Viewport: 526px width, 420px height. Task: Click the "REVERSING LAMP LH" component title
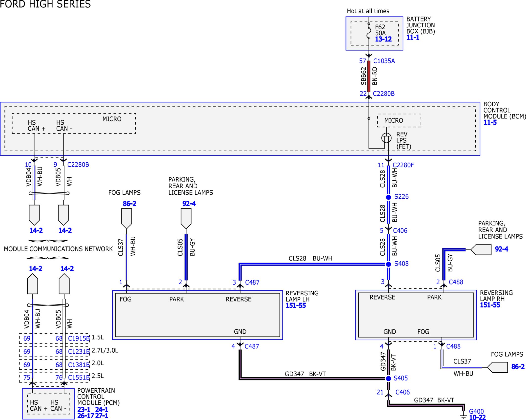point(302,296)
